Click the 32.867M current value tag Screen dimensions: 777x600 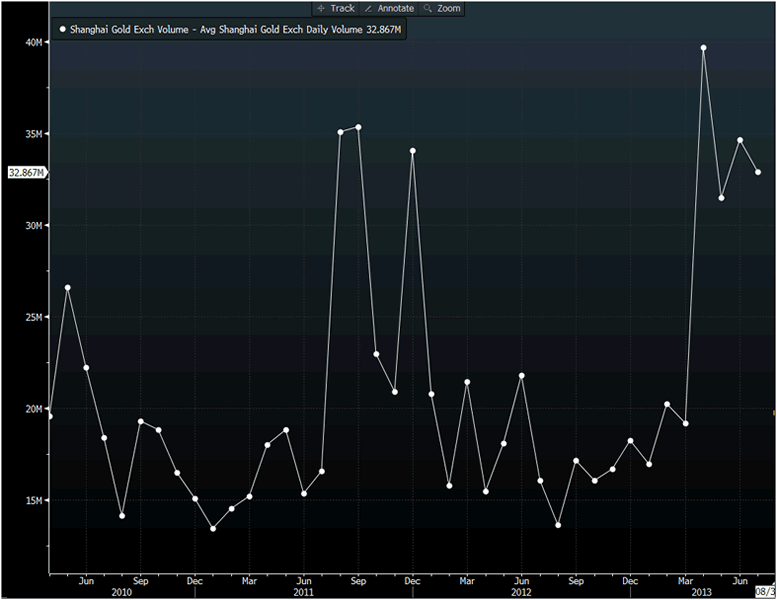click(25, 173)
